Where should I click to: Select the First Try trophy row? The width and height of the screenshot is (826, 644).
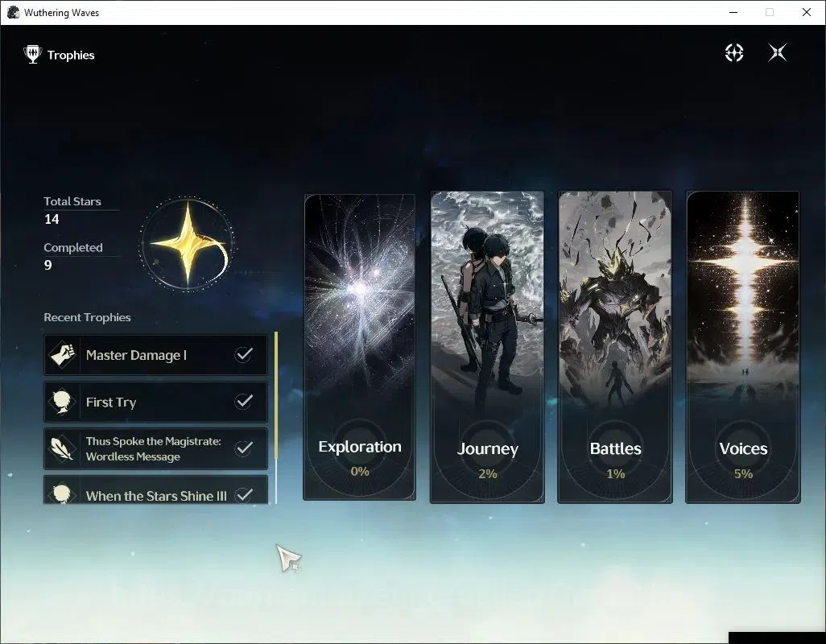tap(155, 402)
